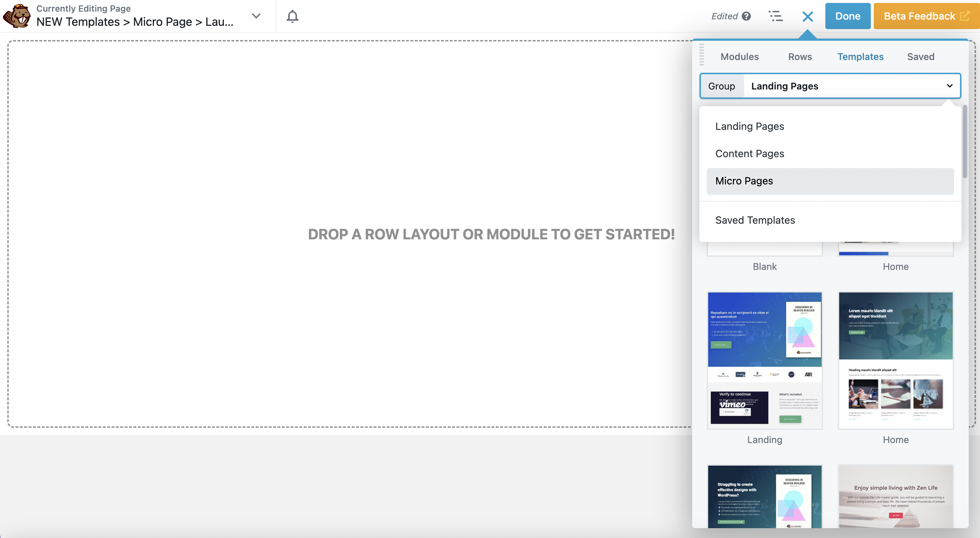Screen dimensions: 980x538
Task: Close the content panel with the X icon
Action: tap(807, 16)
